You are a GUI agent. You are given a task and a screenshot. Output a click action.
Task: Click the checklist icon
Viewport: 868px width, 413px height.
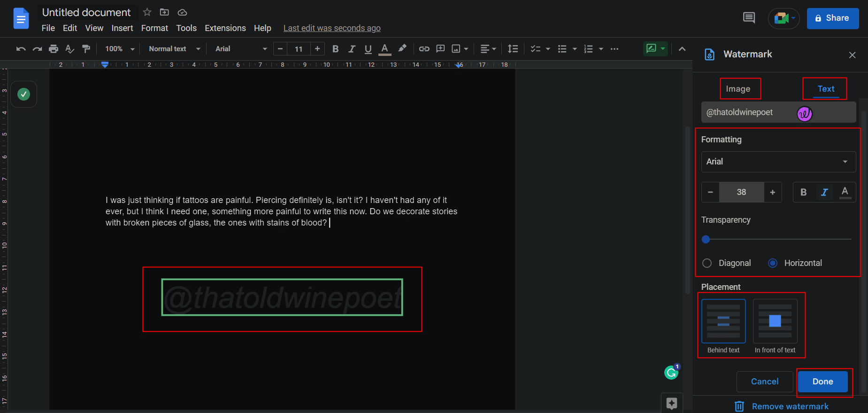(x=536, y=49)
